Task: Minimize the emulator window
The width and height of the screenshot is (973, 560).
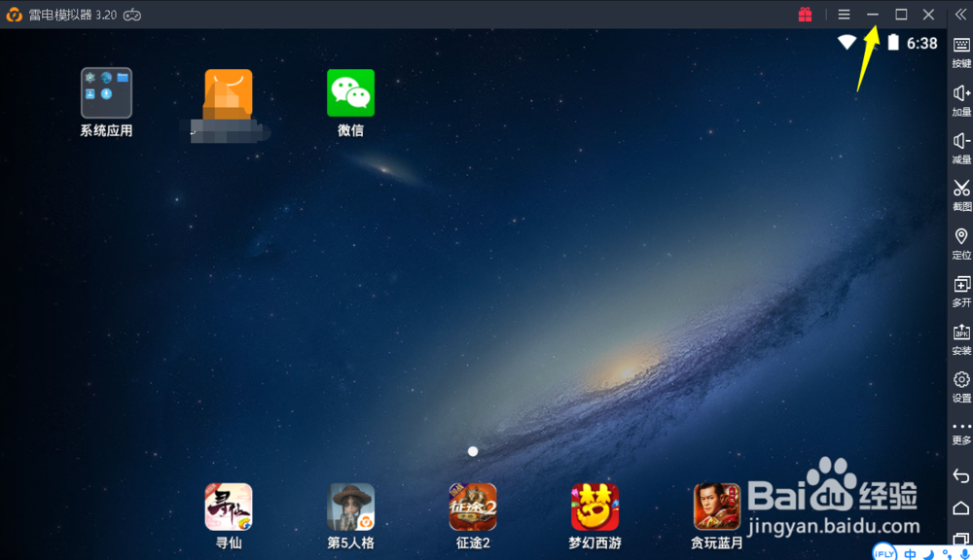Action: (873, 15)
